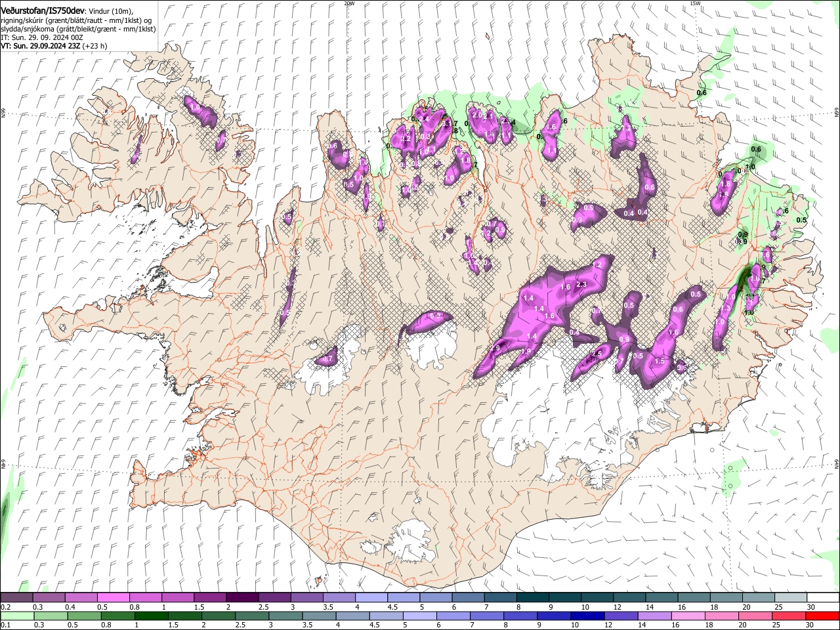The width and height of the screenshot is (840, 630).
Task: Select the 'IT: Sun. 29. 09. 2024 00Z' line
Action: [42, 37]
